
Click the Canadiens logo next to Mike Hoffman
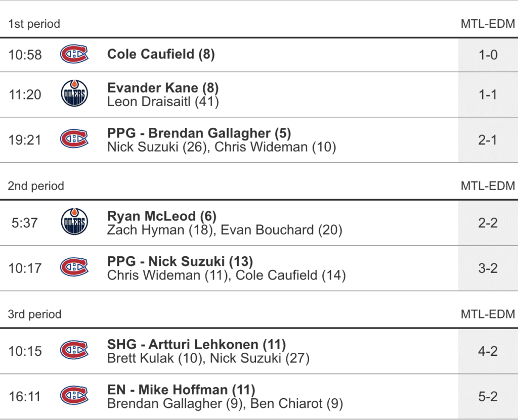coord(74,396)
